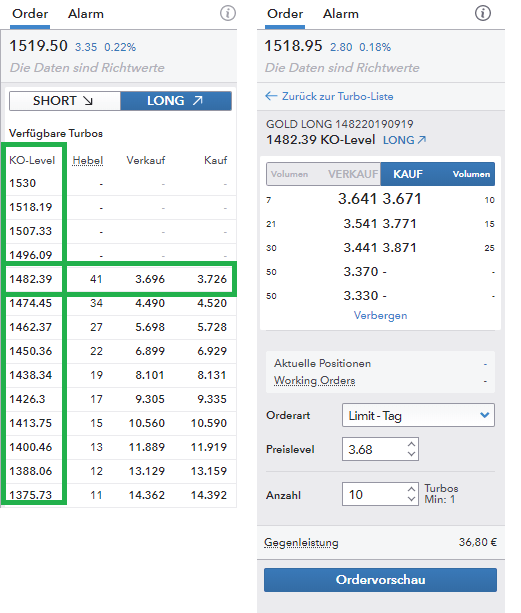The height and width of the screenshot is (613, 521).
Task: Click Kauf price 3.726
Action: click(212, 279)
